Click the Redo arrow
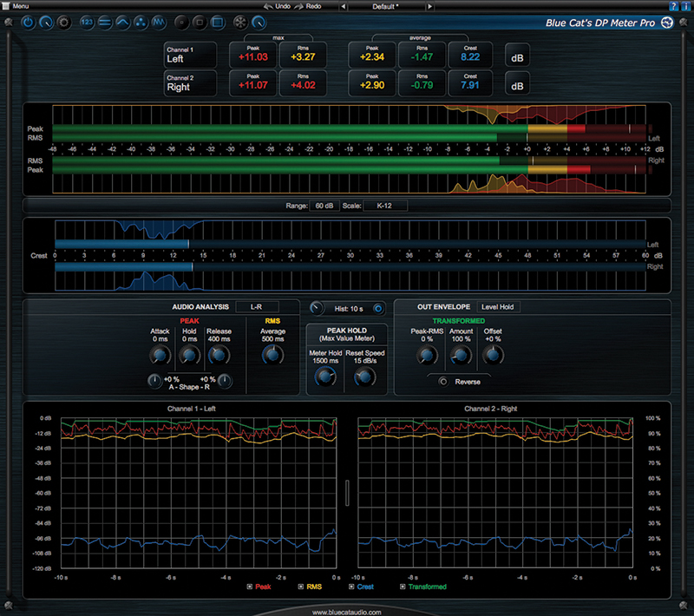 [307, 6]
